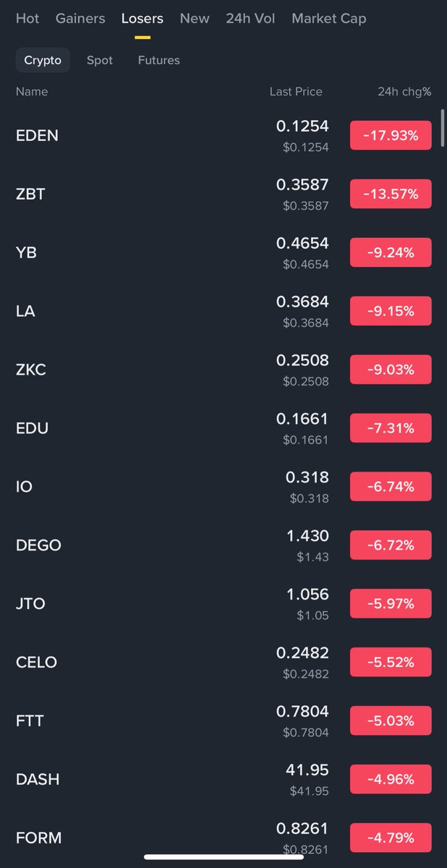Choose the Spot filter
The image size is (447, 868).
pyautogui.click(x=100, y=61)
